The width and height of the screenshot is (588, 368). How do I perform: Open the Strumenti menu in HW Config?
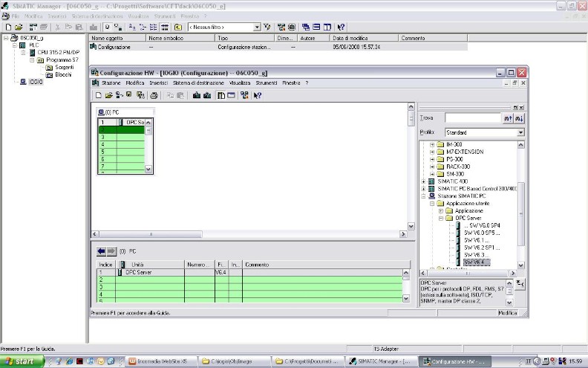tap(267, 83)
